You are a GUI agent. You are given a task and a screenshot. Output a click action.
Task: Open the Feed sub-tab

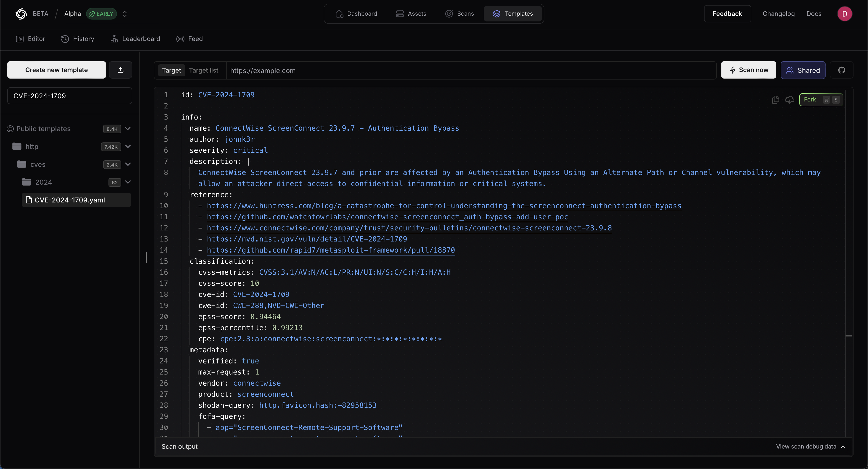click(x=189, y=39)
